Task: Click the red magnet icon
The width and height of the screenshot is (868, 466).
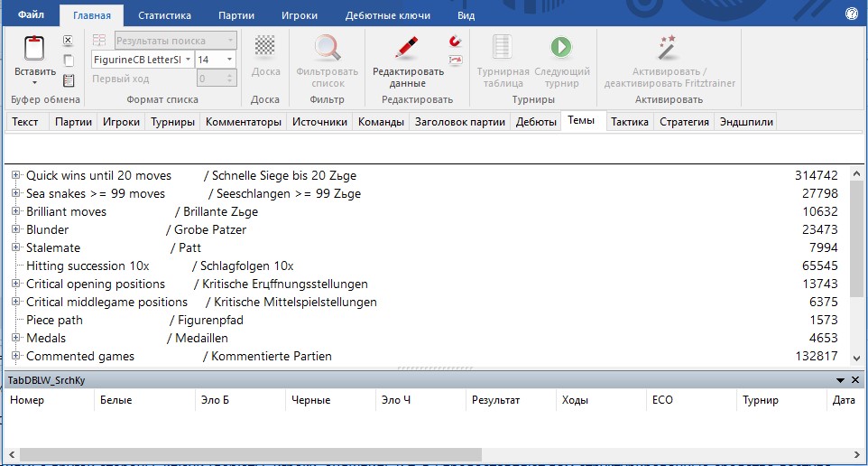Action: pyautogui.click(x=455, y=42)
